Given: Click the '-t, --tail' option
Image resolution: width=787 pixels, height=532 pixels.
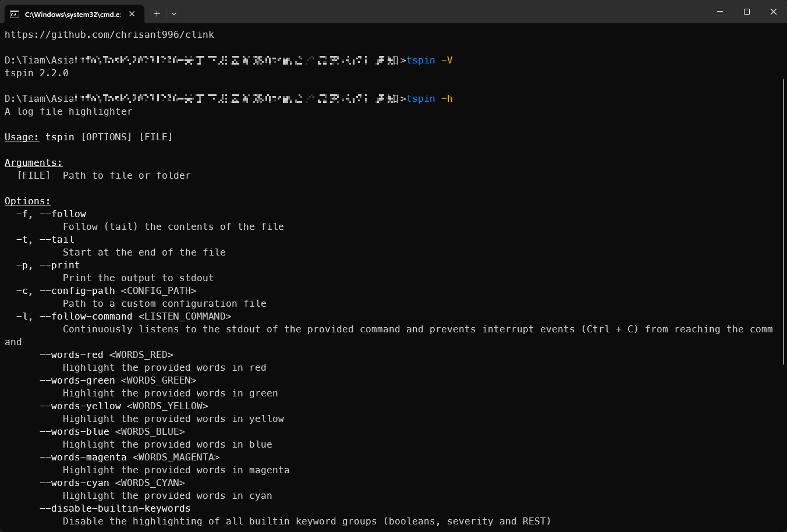Looking at the screenshot, I should [45, 239].
